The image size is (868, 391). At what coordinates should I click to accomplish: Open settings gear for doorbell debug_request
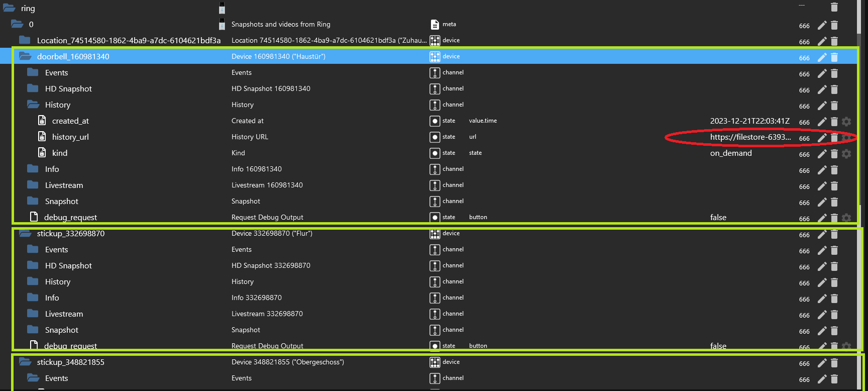tap(846, 218)
